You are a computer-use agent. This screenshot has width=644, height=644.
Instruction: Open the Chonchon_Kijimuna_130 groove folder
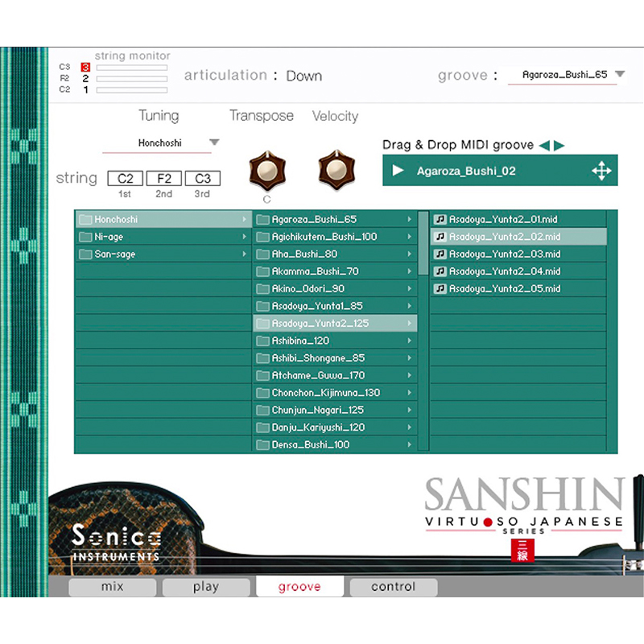point(335,393)
